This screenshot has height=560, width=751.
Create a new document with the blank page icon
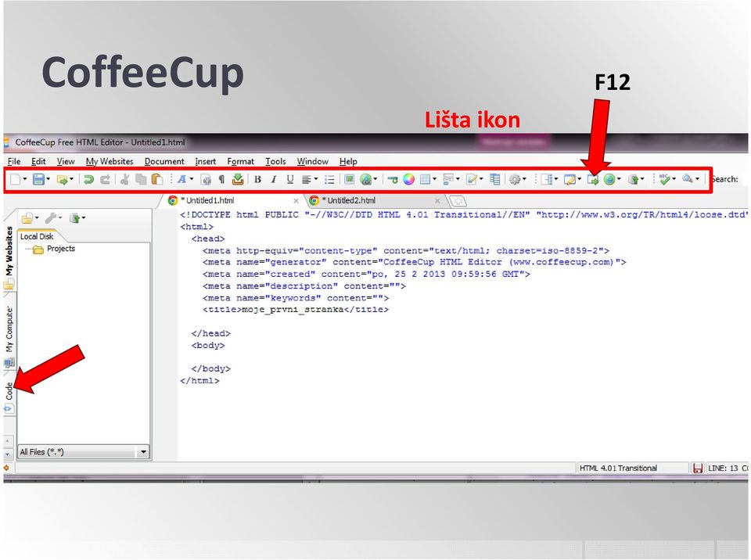tap(16, 180)
